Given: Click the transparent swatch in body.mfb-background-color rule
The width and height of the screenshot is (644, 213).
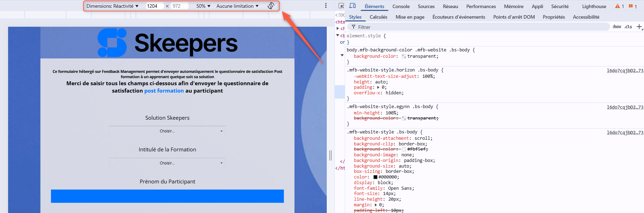Looking at the screenshot, I should click(x=404, y=56).
